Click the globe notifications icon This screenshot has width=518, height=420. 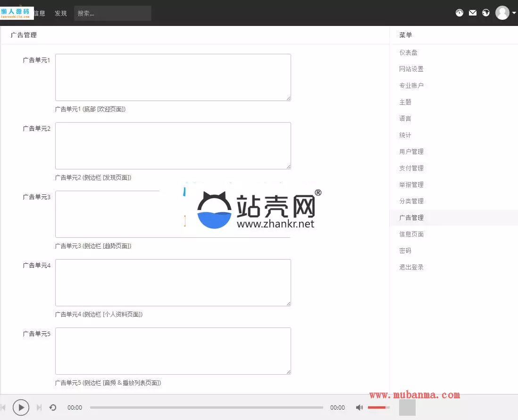[486, 13]
